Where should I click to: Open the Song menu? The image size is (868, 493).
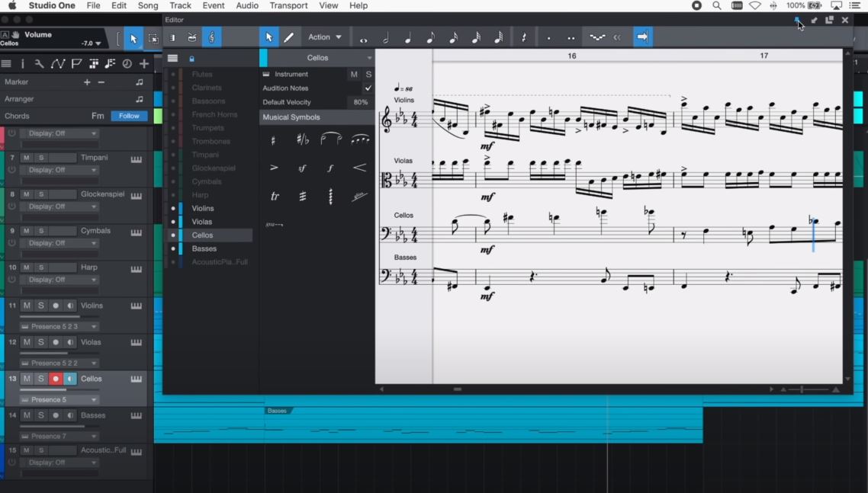coord(148,5)
